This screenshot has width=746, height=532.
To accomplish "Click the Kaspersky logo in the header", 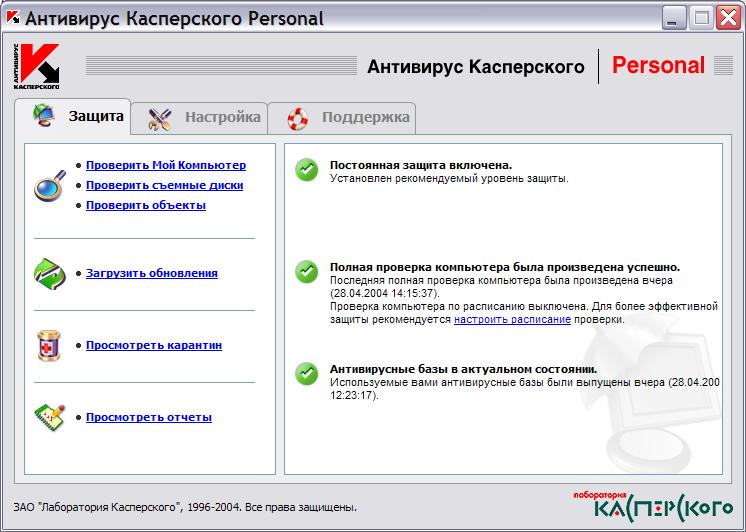I will 37,66.
